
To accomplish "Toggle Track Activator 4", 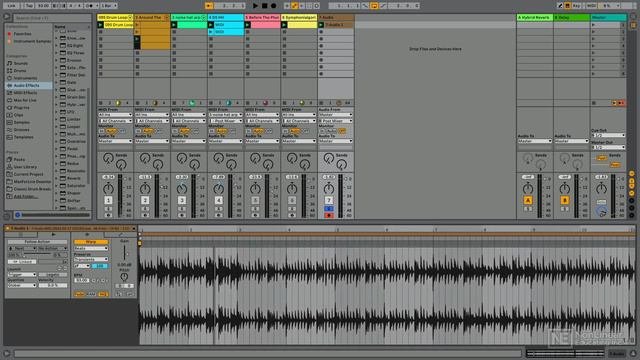I will (218, 200).
